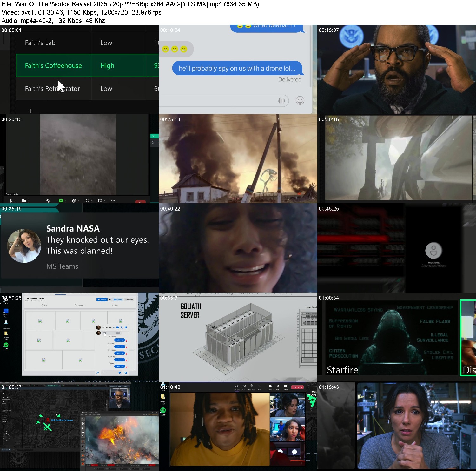
Task: Click More in the 01:10:40 meeting toolbar
Action: (260, 387)
